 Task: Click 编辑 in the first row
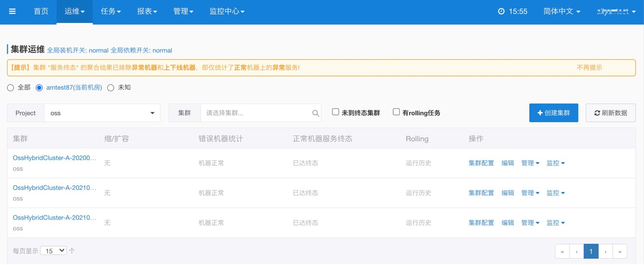click(x=508, y=163)
